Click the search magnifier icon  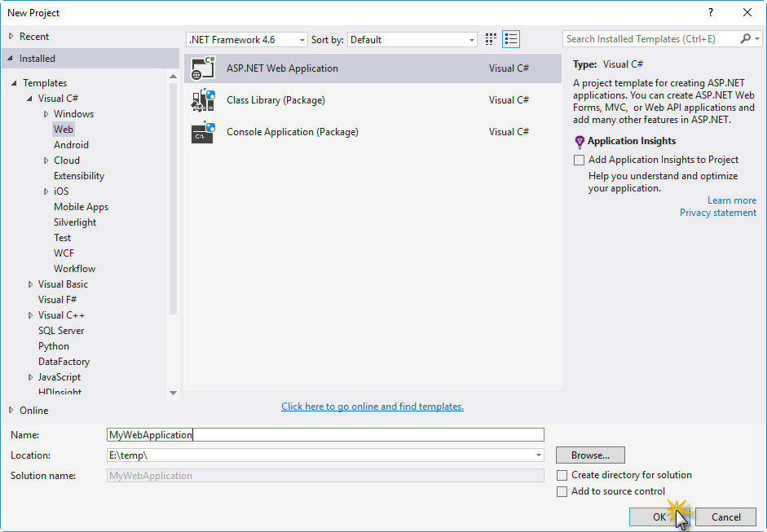746,39
